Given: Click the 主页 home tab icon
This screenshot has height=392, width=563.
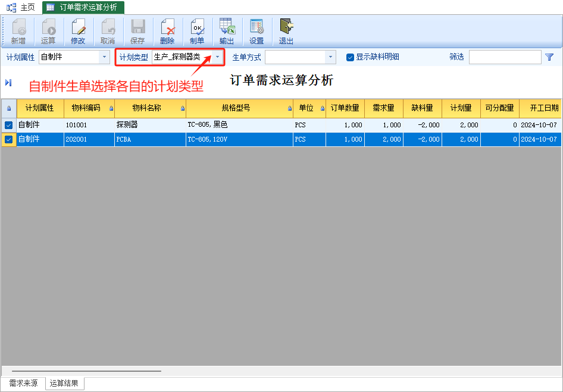Looking at the screenshot, I should tap(11, 8).
